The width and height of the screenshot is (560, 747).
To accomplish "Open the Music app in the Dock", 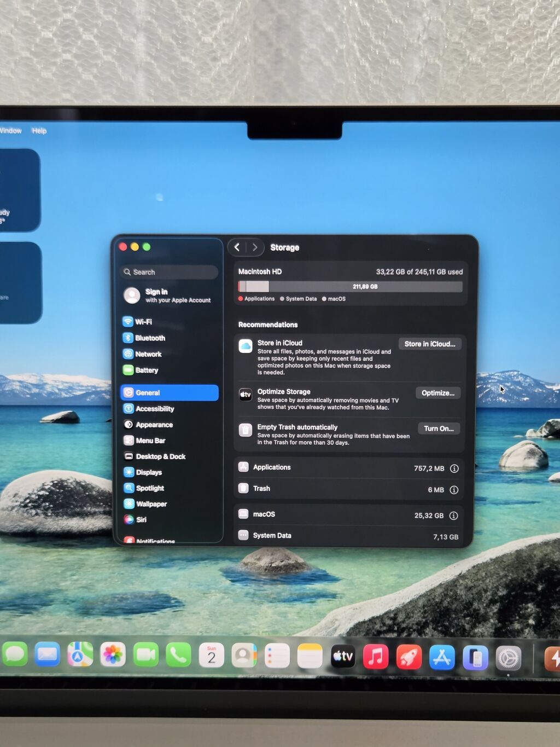I will coord(376,657).
